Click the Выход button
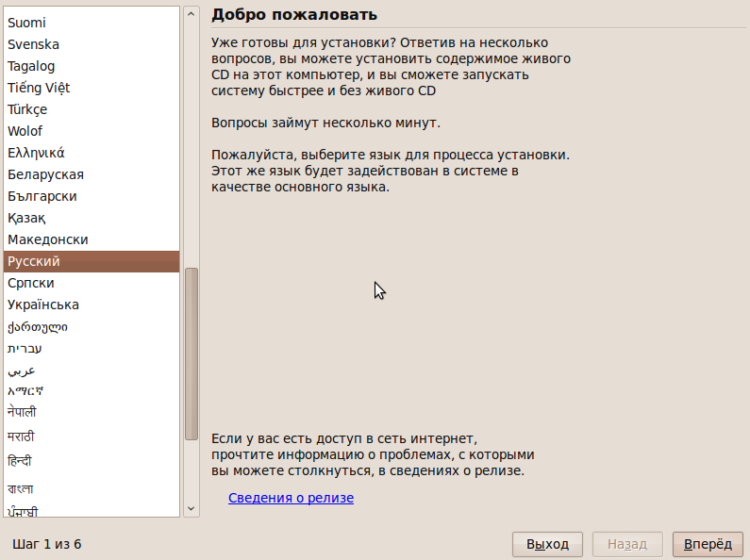The height and width of the screenshot is (560, 750). pyautogui.click(x=547, y=544)
